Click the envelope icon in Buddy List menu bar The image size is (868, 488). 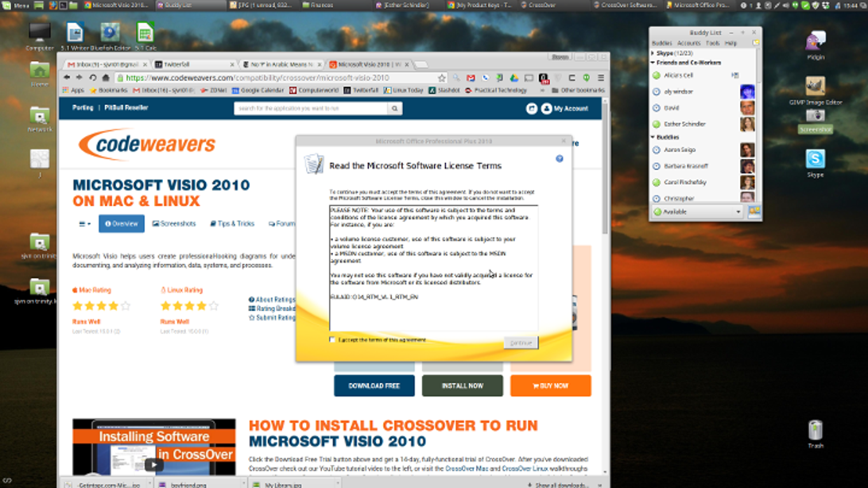(756, 43)
